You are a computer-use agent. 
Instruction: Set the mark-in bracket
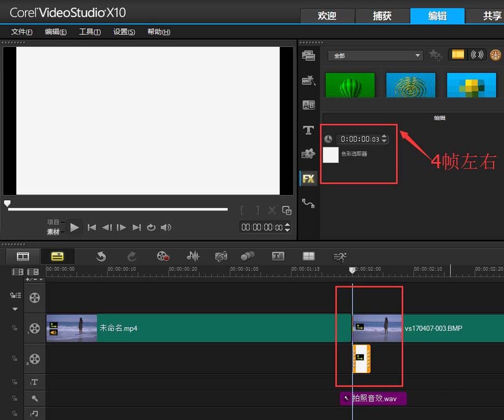[x=242, y=211]
